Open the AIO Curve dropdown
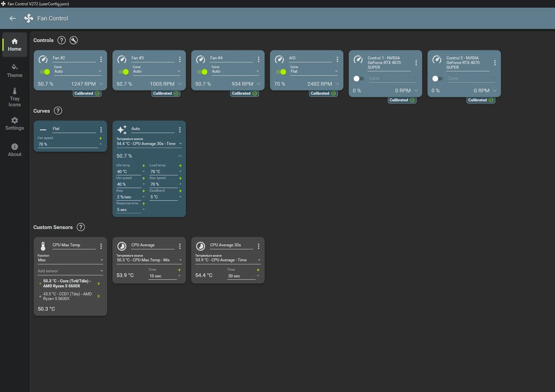555x392 pixels. (314, 70)
